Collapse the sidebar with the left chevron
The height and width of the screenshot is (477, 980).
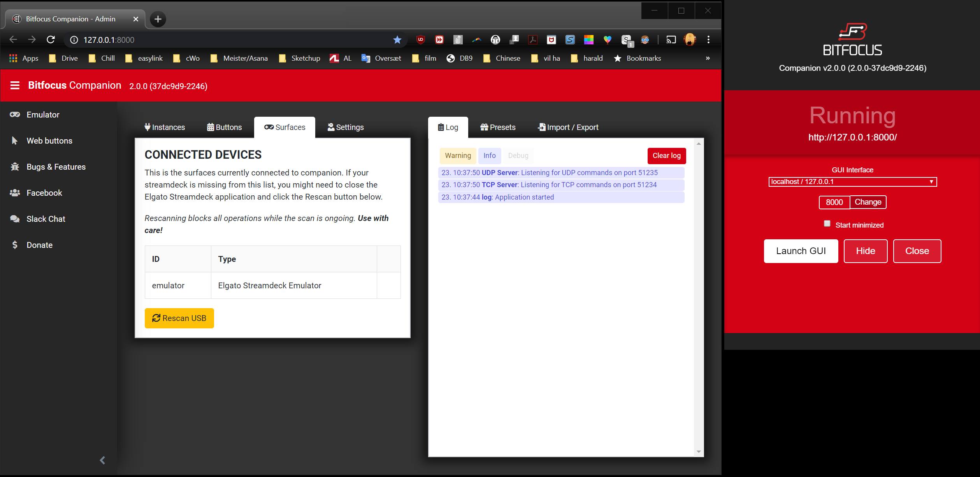(x=102, y=460)
